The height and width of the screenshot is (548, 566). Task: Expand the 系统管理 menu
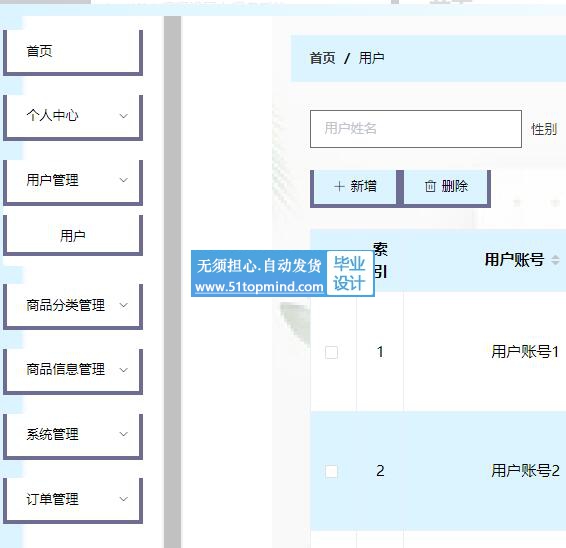(x=73, y=434)
